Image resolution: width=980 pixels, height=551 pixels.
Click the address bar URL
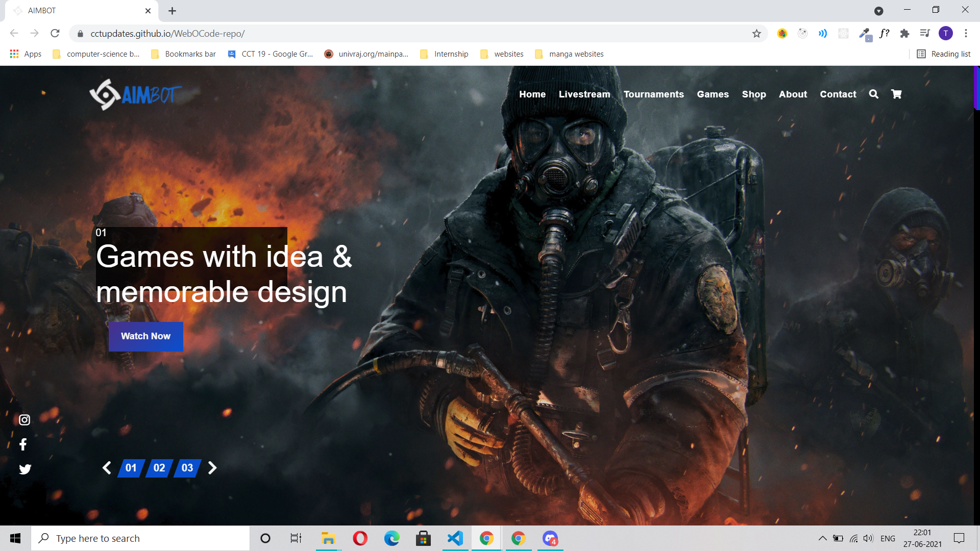pos(167,34)
